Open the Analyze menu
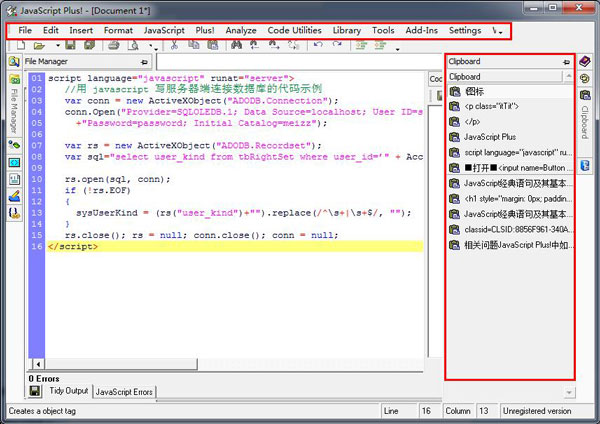Viewport: 600px width, 424px height. point(241,30)
